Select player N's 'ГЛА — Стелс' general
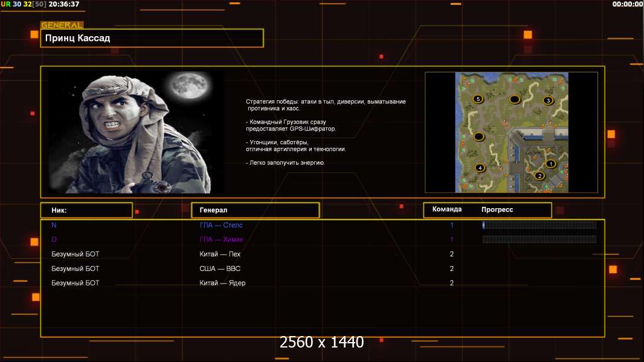Image resolution: width=644 pixels, height=362 pixels. click(x=221, y=225)
